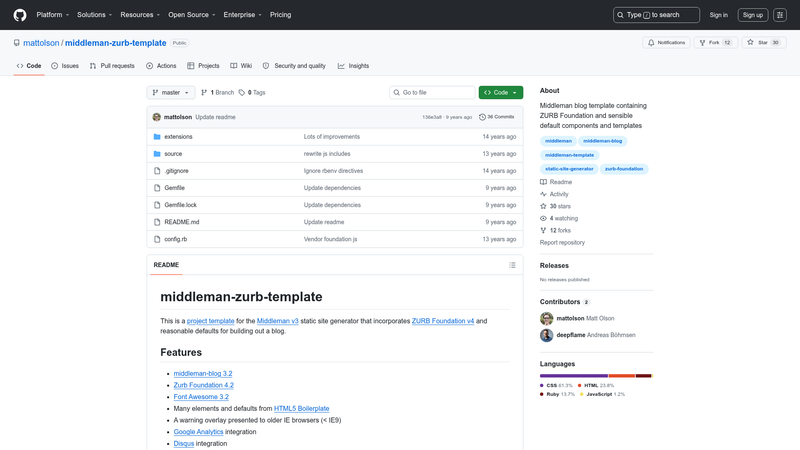
Task: Click the Notifications button
Action: point(666,43)
